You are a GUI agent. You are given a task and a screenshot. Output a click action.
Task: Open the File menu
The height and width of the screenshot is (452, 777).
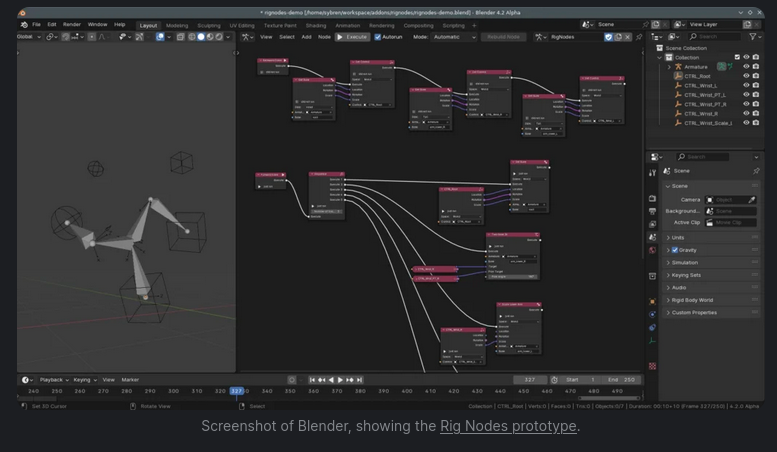36,24
